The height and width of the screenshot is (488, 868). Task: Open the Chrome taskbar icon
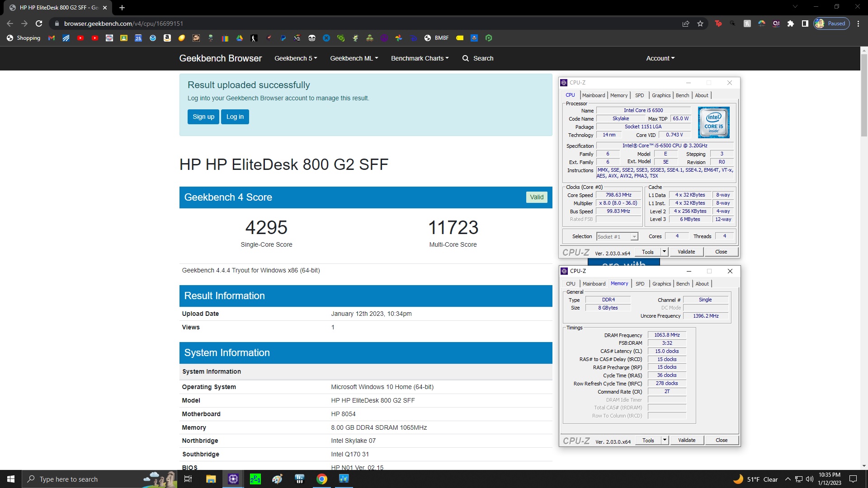click(x=322, y=479)
